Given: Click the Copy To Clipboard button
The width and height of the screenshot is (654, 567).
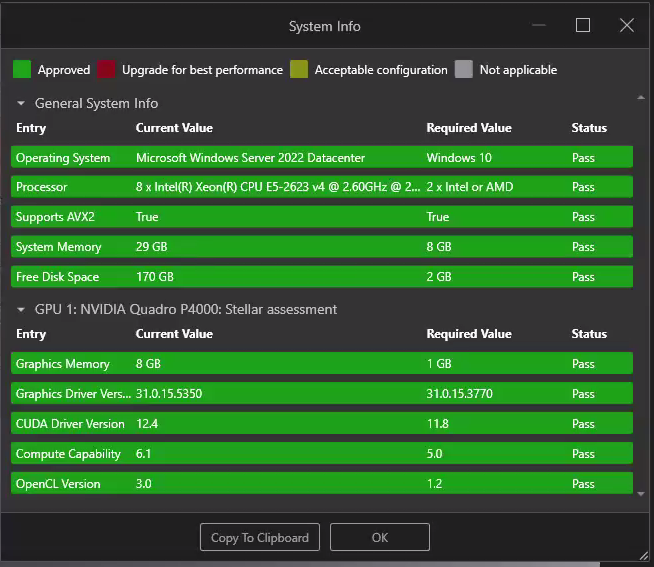Looking at the screenshot, I should [260, 537].
